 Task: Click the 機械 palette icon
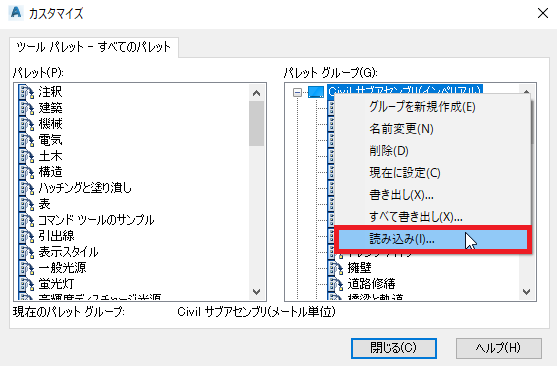26,124
